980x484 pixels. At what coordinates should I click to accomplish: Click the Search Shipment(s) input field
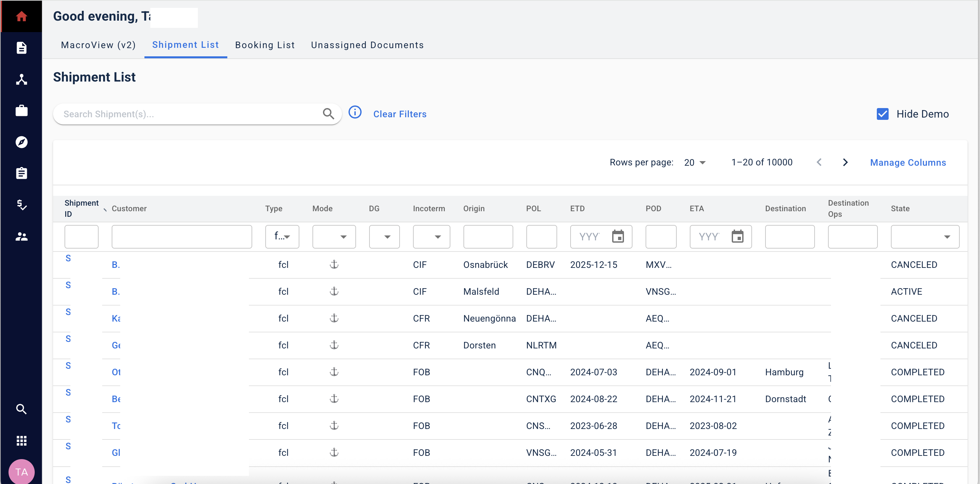pos(190,114)
